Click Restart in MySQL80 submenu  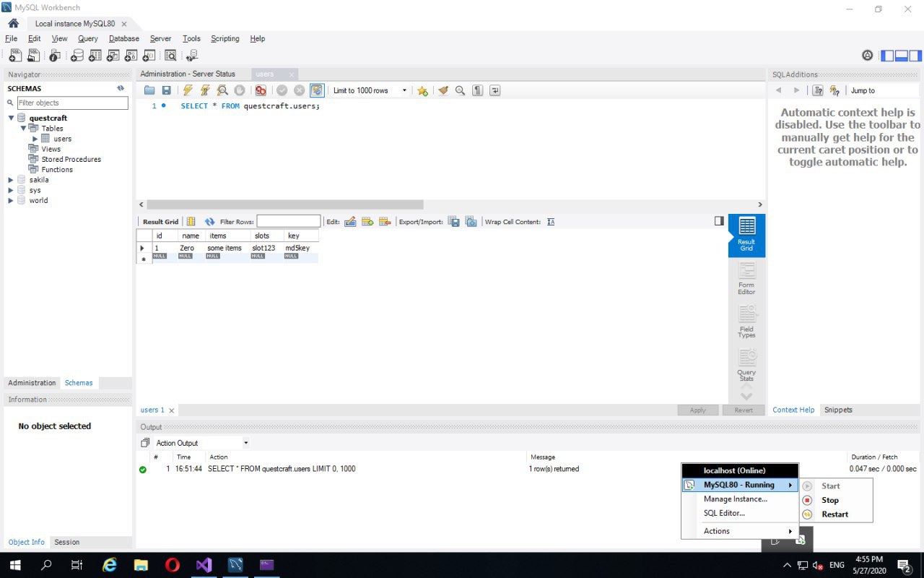(835, 514)
